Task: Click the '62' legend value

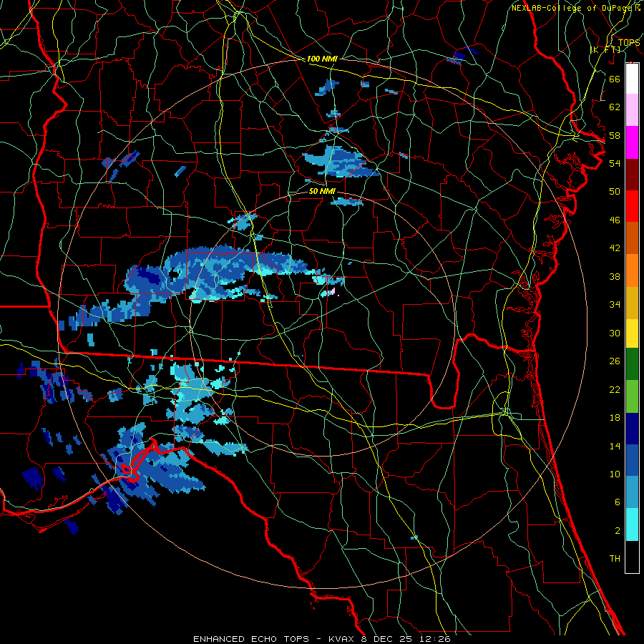Action: point(615,107)
